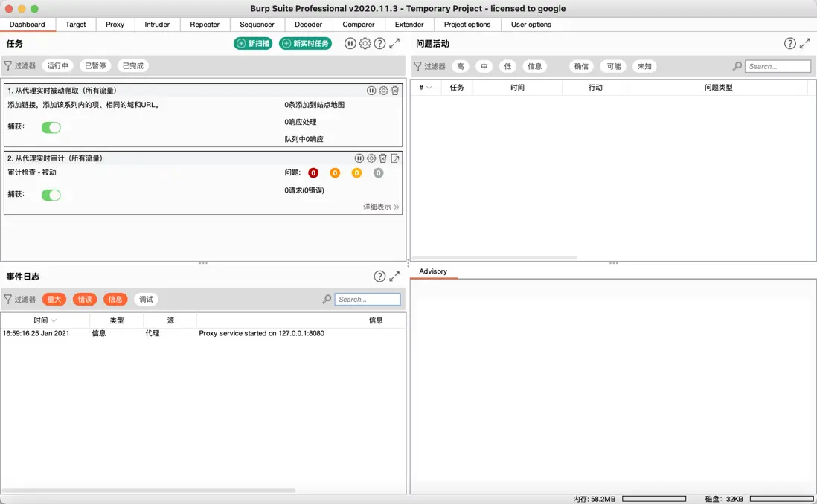This screenshot has width=817, height=504.
Task: Click 新扫描 new scan button
Action: (253, 44)
